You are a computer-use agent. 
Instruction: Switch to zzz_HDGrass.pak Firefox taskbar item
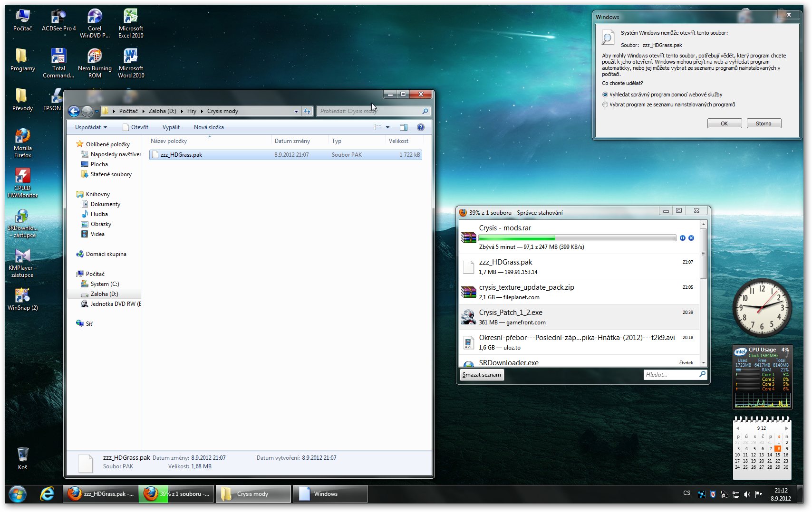(x=101, y=494)
